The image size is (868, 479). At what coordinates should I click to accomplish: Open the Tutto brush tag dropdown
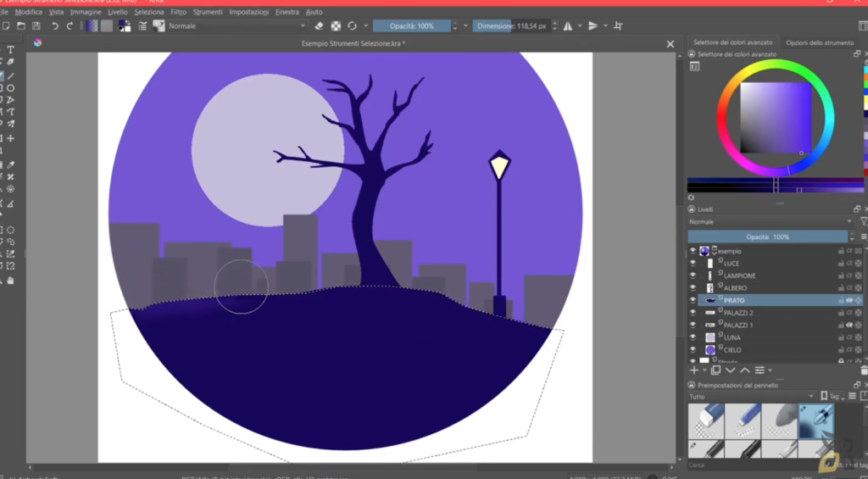752,397
